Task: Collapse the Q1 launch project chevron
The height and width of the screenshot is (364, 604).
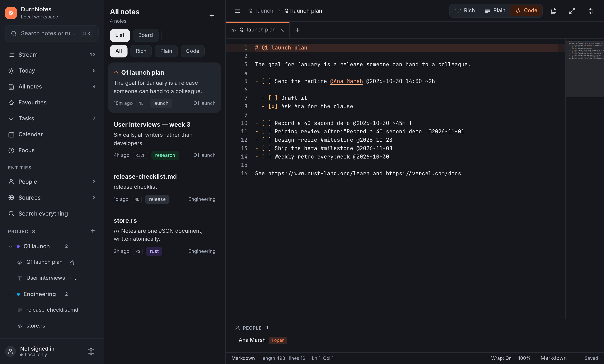Action: click(x=10, y=246)
